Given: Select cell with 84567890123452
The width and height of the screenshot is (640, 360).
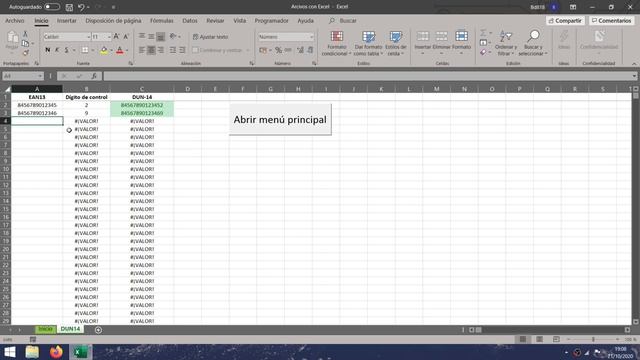Looking at the screenshot, I should point(142,105).
